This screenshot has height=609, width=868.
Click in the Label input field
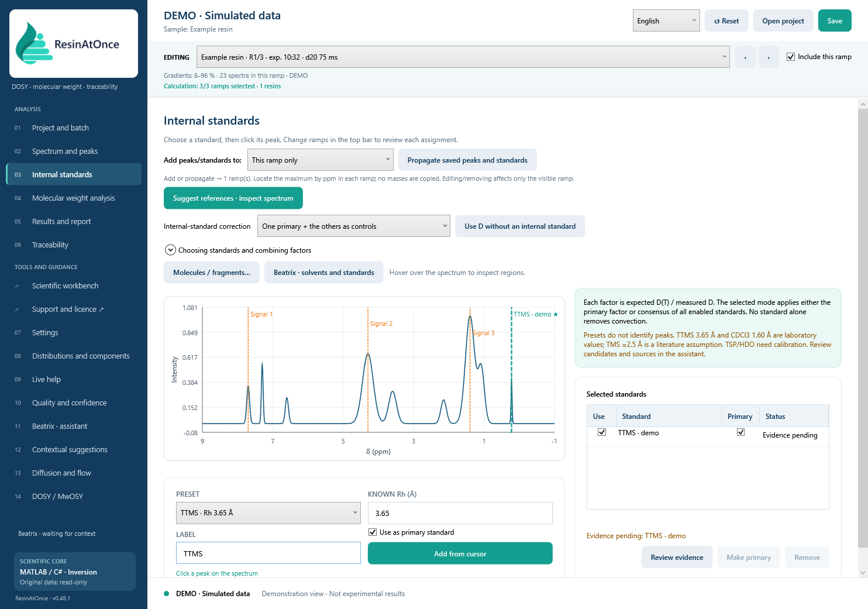268,553
